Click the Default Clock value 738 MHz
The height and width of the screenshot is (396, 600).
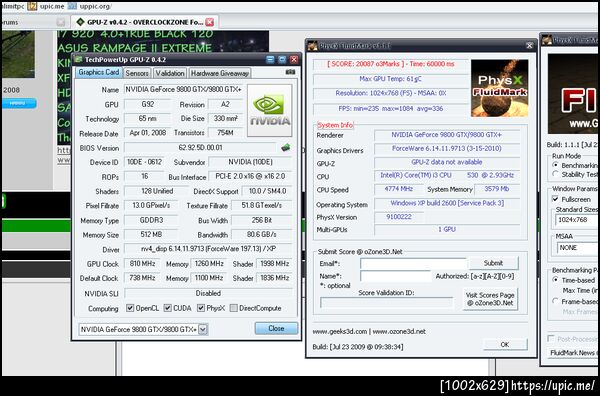[x=142, y=278]
